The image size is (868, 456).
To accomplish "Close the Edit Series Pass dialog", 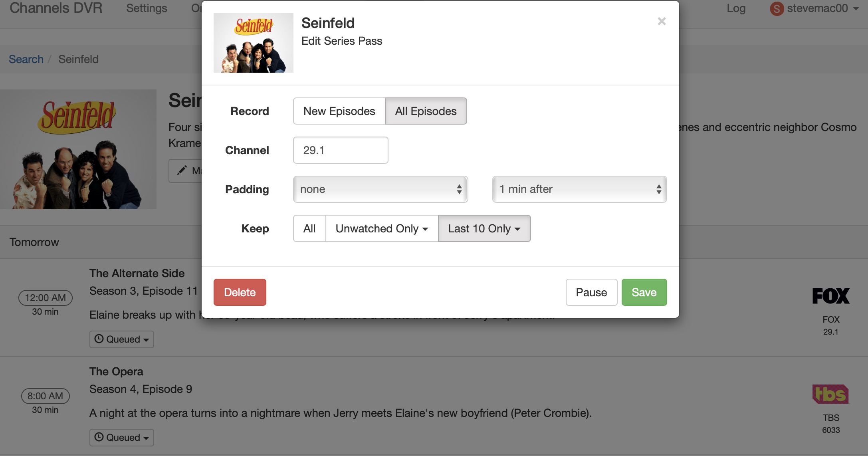I will coord(662,21).
